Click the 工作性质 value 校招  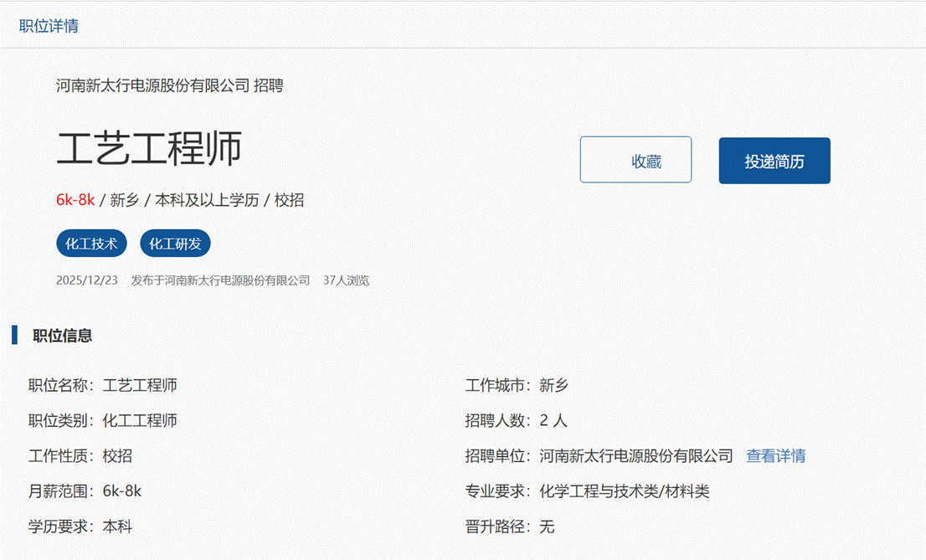[x=117, y=456]
